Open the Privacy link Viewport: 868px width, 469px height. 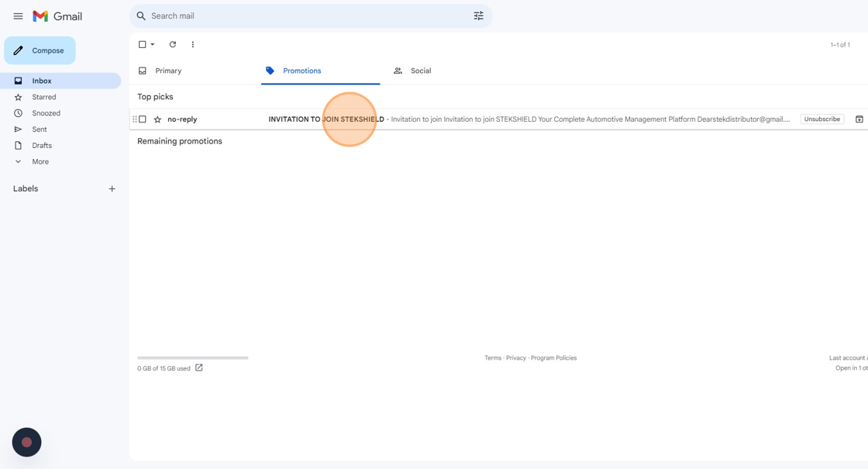[516, 357]
